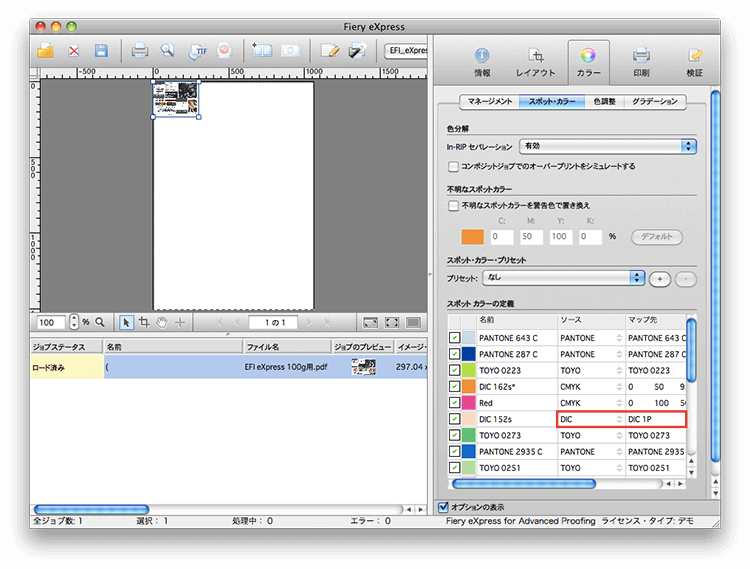Viewport: 750px width, 569px height.
Task: Select the crop tool below the preview
Action: [144, 322]
